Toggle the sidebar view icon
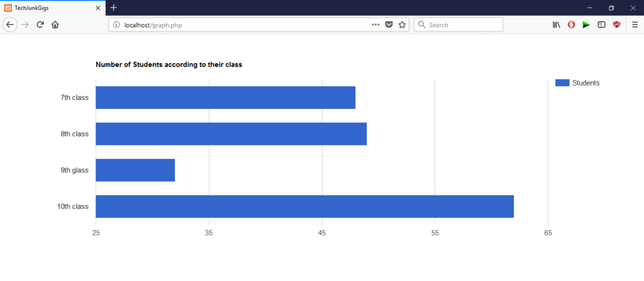 601,25
